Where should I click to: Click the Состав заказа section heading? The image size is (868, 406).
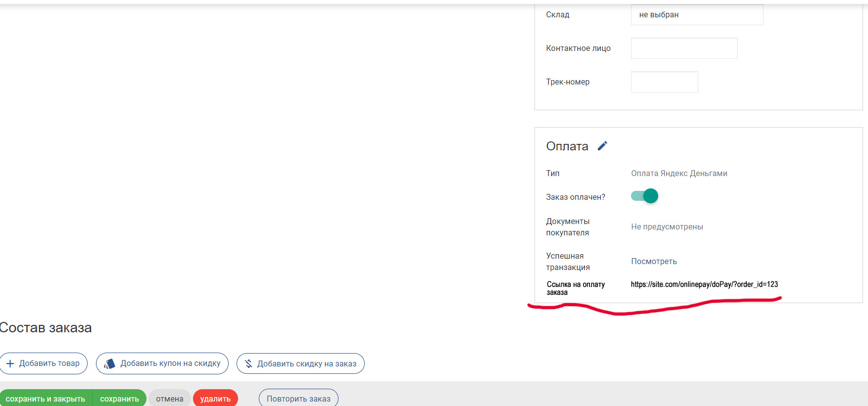[x=46, y=328]
